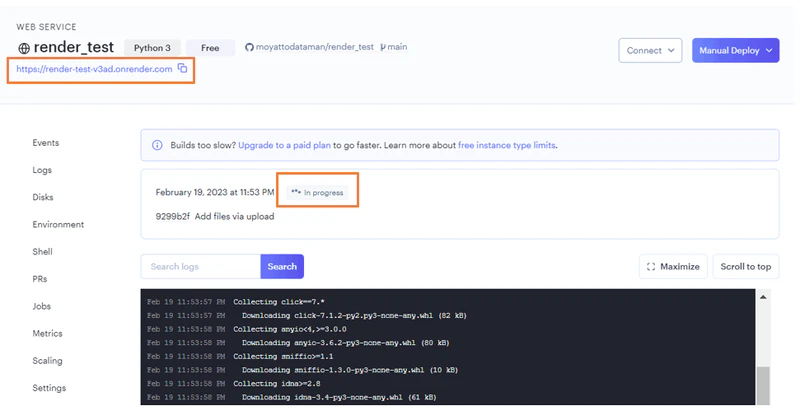Open the Logs section in sidebar

42,170
